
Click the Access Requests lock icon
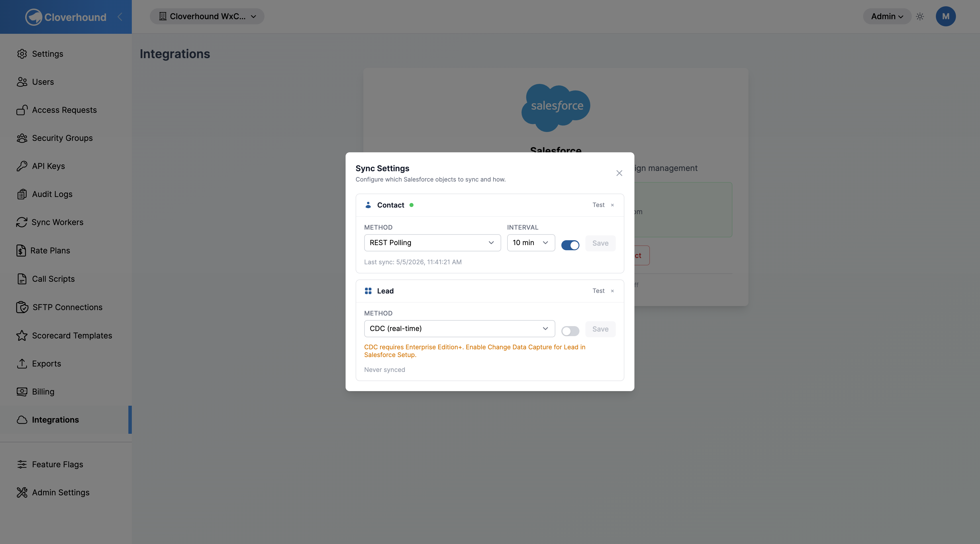[x=22, y=110]
